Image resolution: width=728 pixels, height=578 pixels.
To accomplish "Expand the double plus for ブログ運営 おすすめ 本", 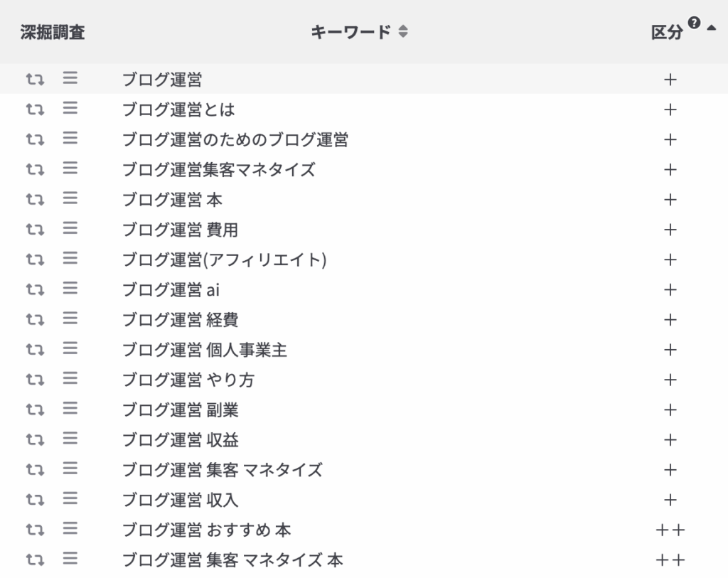I will (669, 530).
